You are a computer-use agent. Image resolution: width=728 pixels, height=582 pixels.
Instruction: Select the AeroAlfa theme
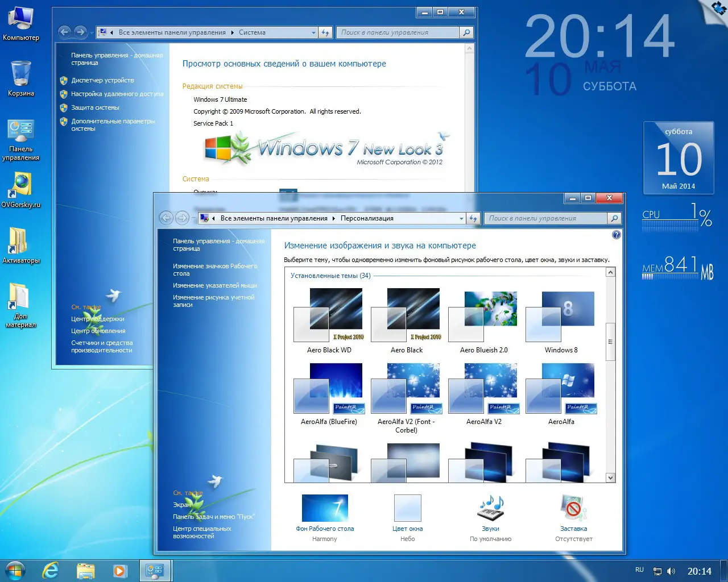pos(561,394)
